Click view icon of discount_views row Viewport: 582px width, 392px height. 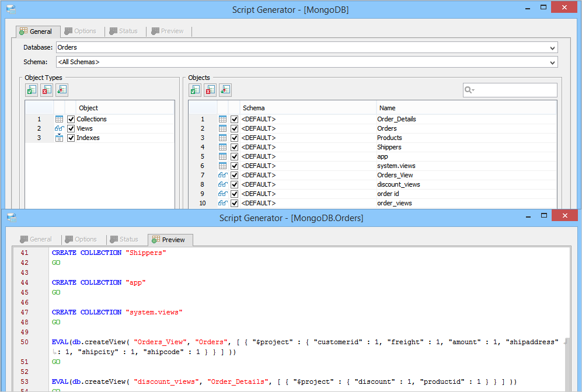pos(223,184)
